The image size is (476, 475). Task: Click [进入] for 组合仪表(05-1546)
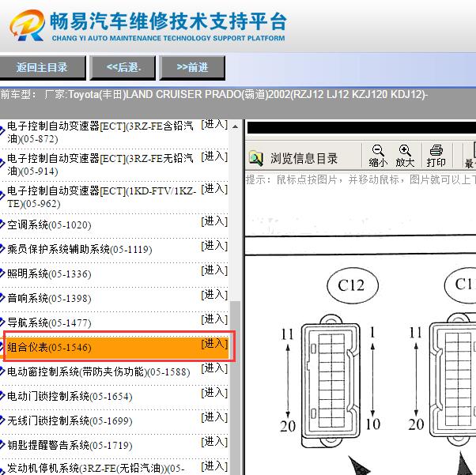coord(214,344)
